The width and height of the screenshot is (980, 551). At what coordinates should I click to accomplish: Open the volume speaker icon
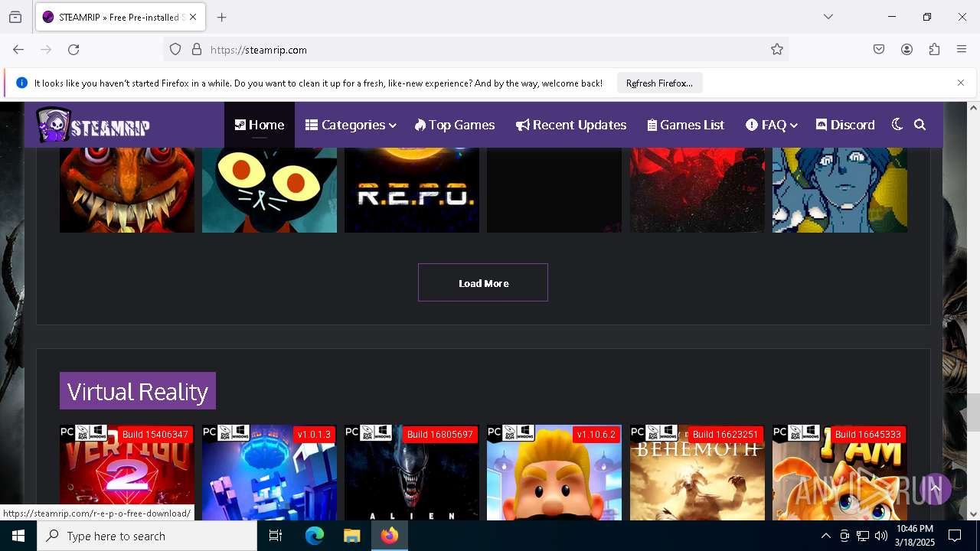point(881,536)
